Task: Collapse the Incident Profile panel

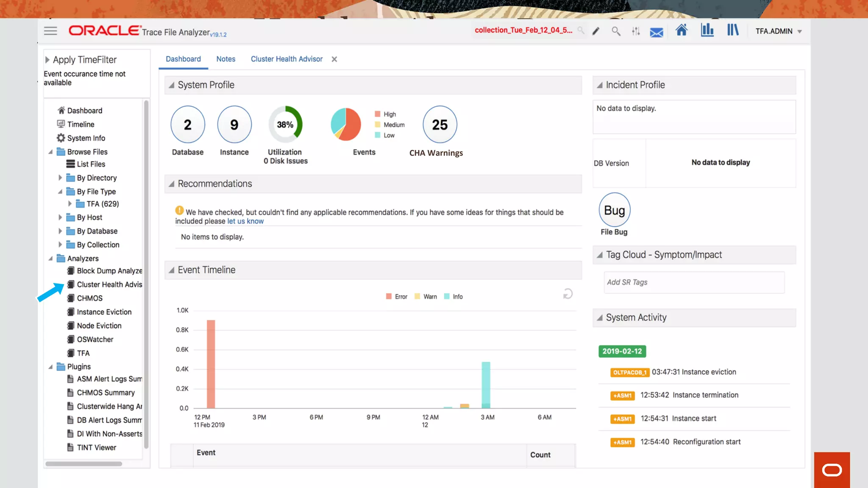Action: [x=600, y=85]
